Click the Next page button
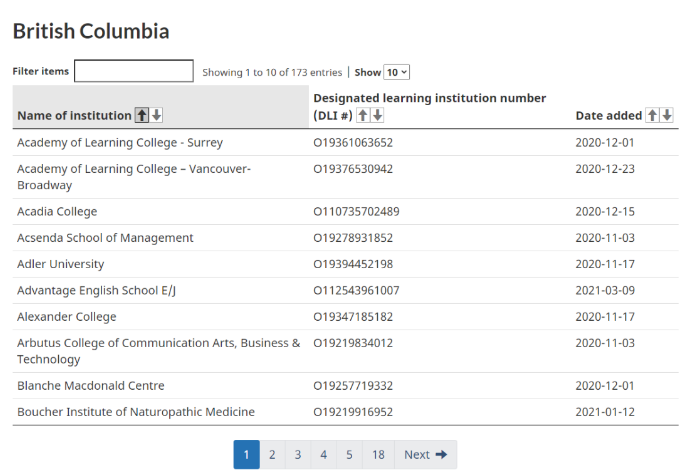Viewport: 699px width, 470px height. click(425, 455)
